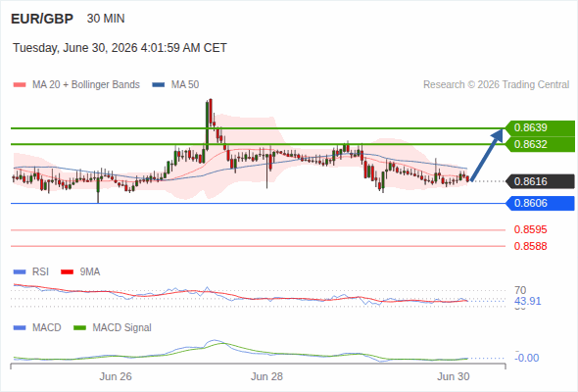Click the blue RSI legend swatch
The width and height of the screenshot is (578, 392).
(20, 272)
